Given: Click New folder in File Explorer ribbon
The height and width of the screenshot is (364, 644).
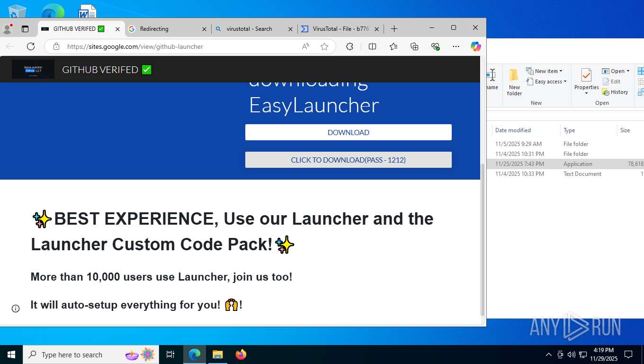Looking at the screenshot, I should click(x=514, y=82).
